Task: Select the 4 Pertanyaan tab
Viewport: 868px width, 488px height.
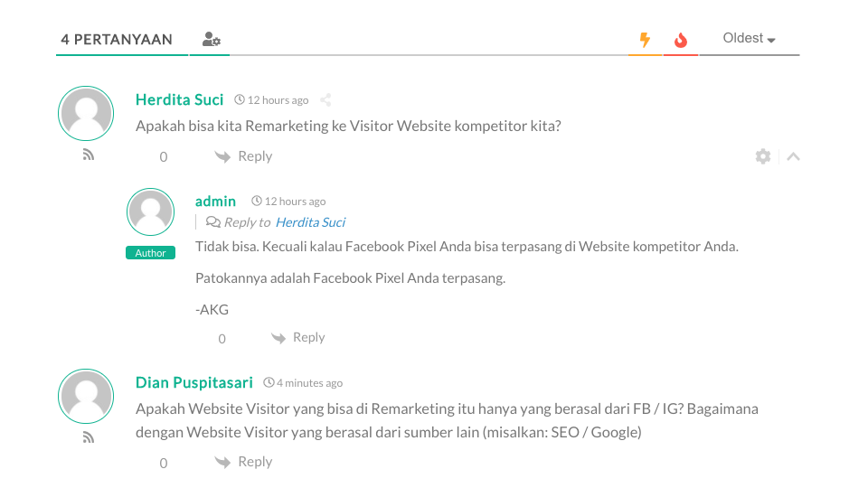Action: [x=117, y=40]
